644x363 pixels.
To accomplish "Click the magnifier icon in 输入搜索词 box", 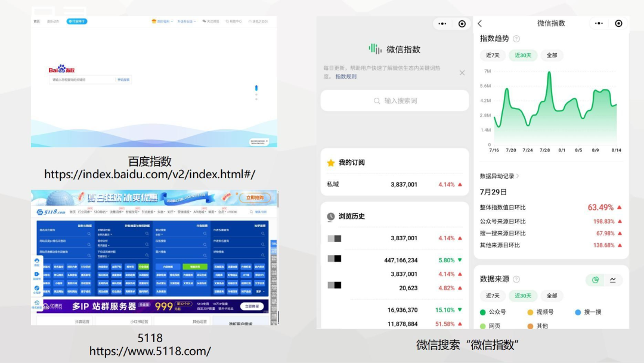I will 377,101.
